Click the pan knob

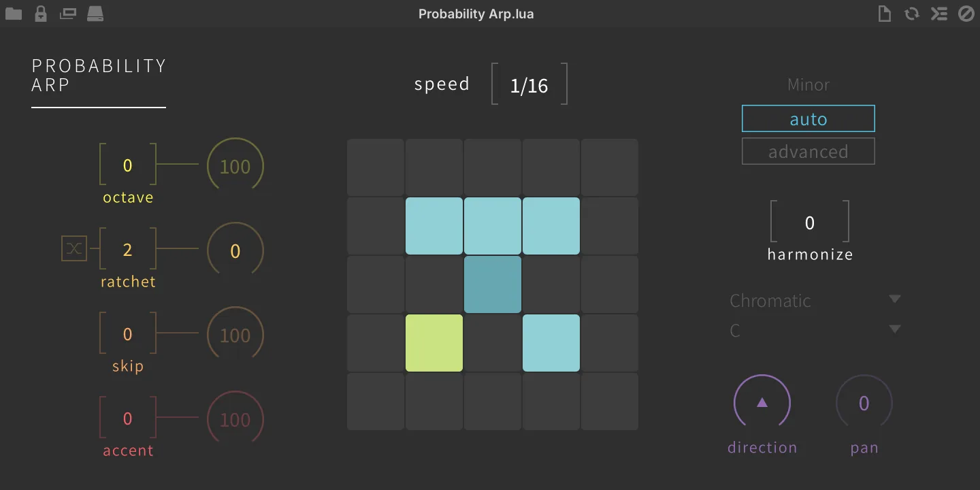(864, 403)
